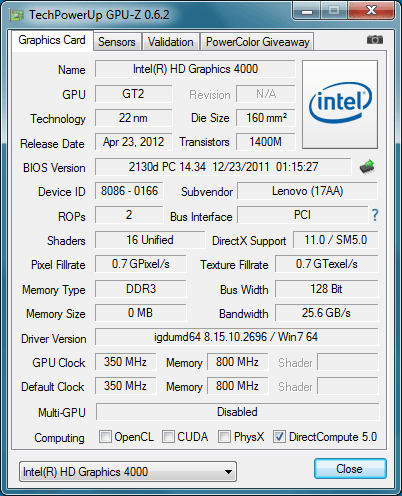The width and height of the screenshot is (402, 496).
Task: Uncheck the DirectCompute 5.0 checkbox
Action: 279,437
